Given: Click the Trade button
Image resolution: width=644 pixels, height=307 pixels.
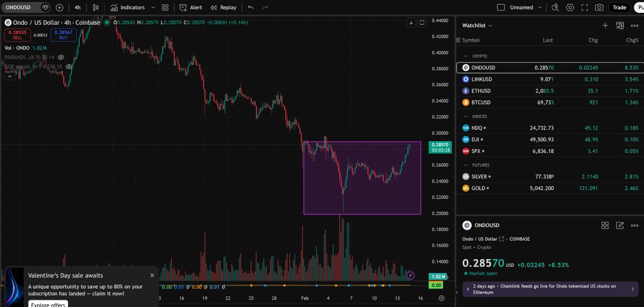Looking at the screenshot, I should [x=619, y=8].
